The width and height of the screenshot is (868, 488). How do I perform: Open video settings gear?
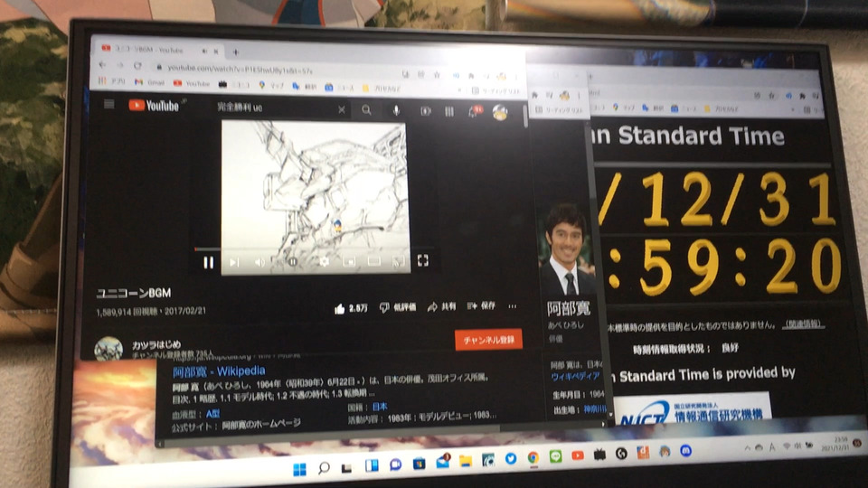click(x=325, y=262)
